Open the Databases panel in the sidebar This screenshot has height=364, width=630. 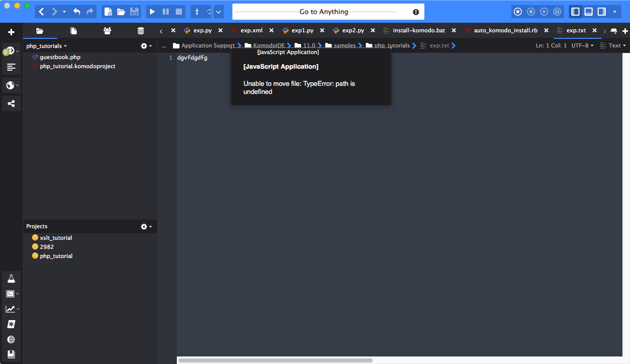(140, 31)
